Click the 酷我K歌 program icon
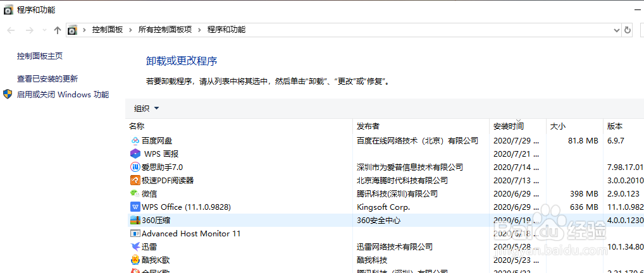The height and width of the screenshot is (273, 644). coord(135,260)
